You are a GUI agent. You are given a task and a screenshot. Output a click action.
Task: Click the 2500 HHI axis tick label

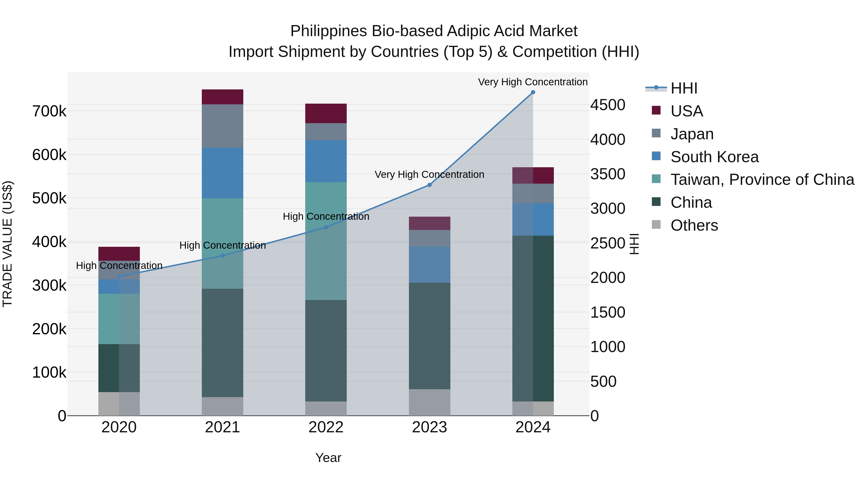click(608, 243)
